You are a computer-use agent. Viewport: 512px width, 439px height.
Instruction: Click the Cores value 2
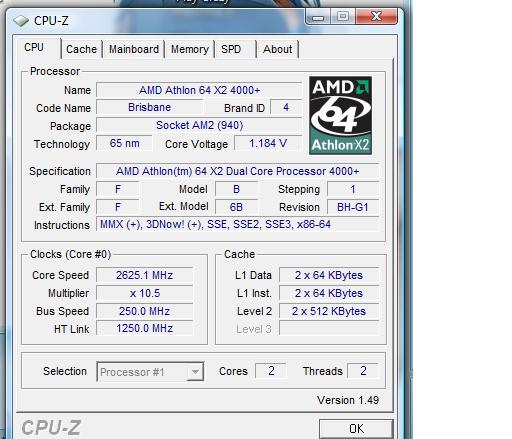point(271,371)
